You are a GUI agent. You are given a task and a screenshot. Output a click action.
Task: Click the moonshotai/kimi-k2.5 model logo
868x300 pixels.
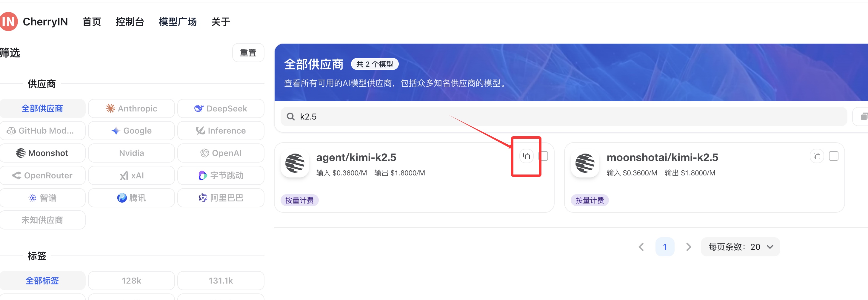585,163
